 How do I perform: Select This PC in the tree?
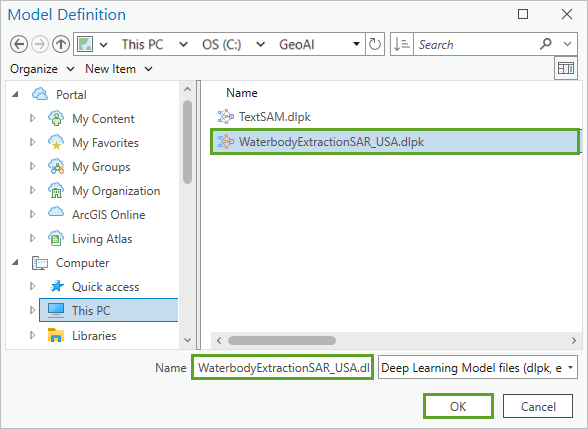pyautogui.click(x=109, y=310)
